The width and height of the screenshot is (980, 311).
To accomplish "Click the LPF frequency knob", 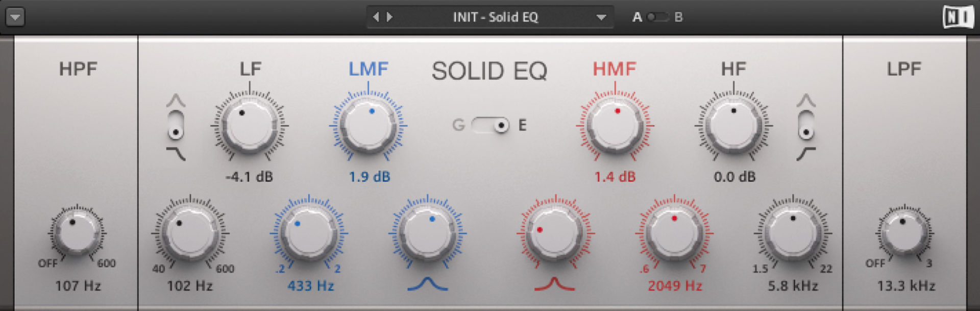I will (904, 233).
